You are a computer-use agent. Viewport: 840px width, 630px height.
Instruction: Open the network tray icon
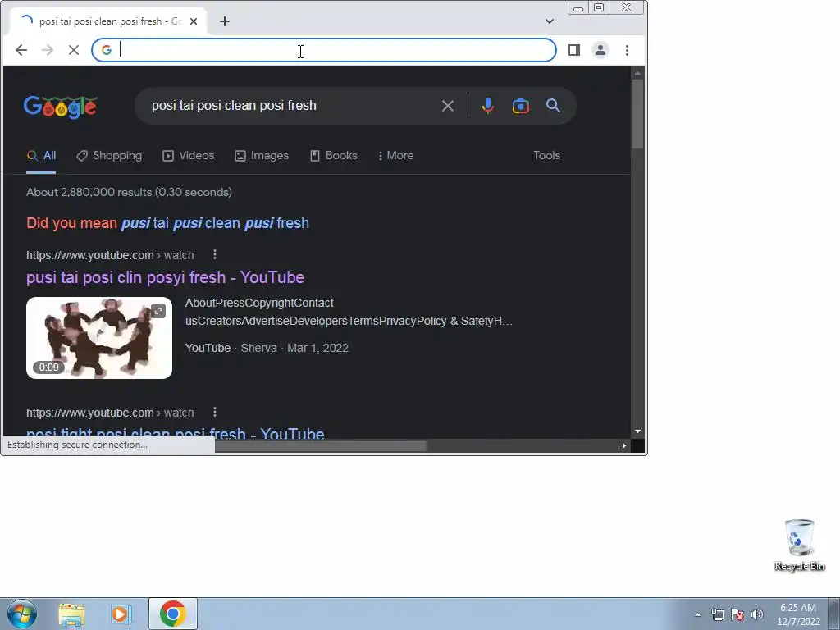coord(717,615)
